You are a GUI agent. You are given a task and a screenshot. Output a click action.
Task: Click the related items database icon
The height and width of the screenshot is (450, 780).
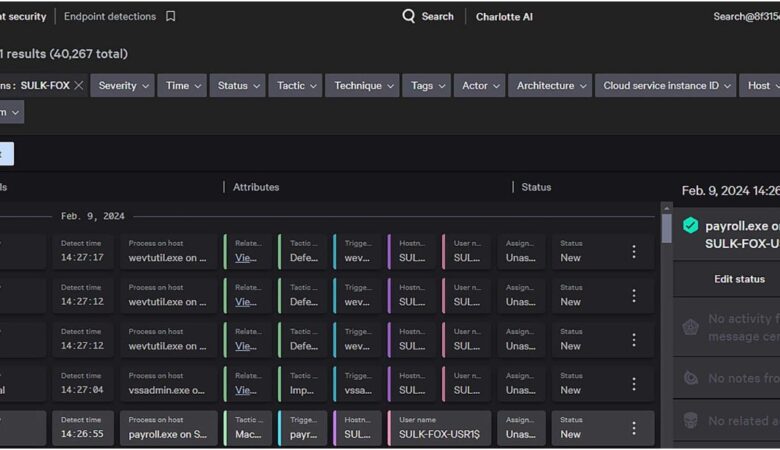click(690, 421)
